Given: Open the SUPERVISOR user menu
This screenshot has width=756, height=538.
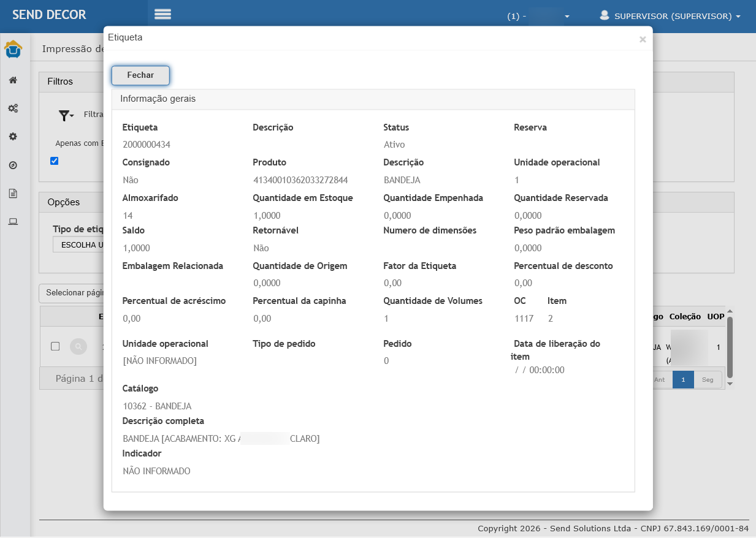Looking at the screenshot, I should pyautogui.click(x=670, y=16).
